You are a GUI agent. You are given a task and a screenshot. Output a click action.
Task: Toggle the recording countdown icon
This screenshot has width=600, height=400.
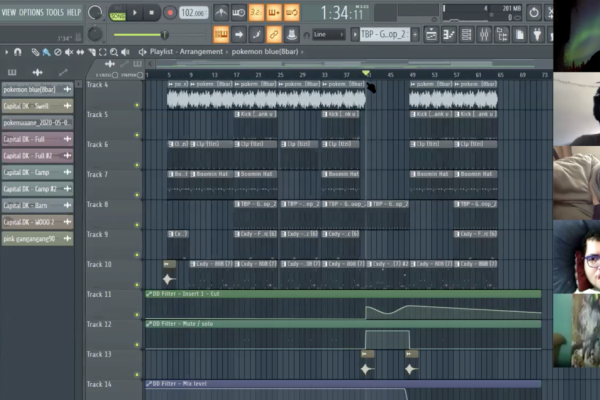click(256, 13)
